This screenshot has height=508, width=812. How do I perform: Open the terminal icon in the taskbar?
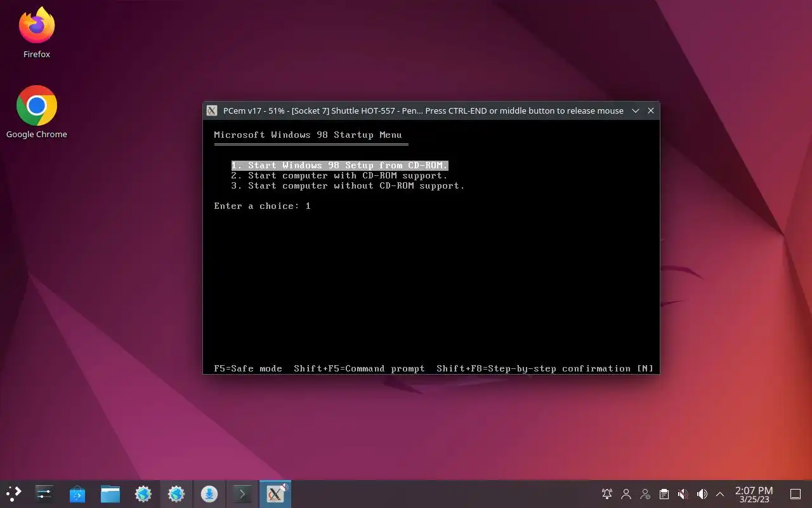coord(242,493)
